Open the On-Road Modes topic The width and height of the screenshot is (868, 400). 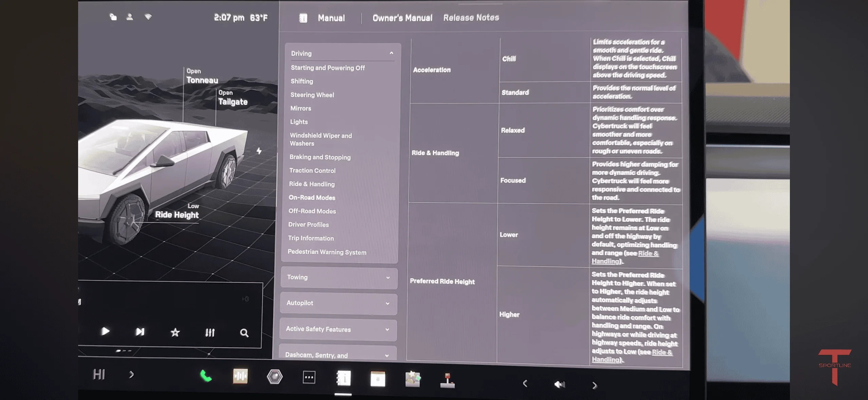312,198
